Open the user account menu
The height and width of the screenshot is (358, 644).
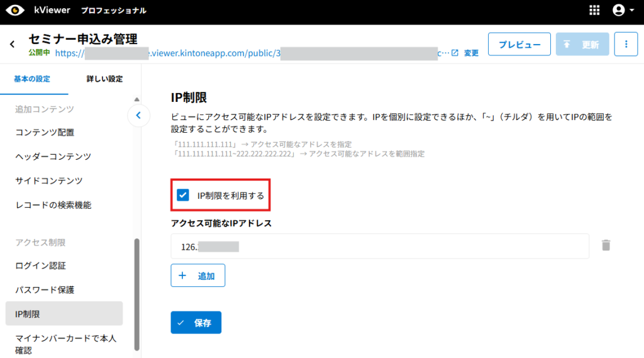[x=623, y=11]
